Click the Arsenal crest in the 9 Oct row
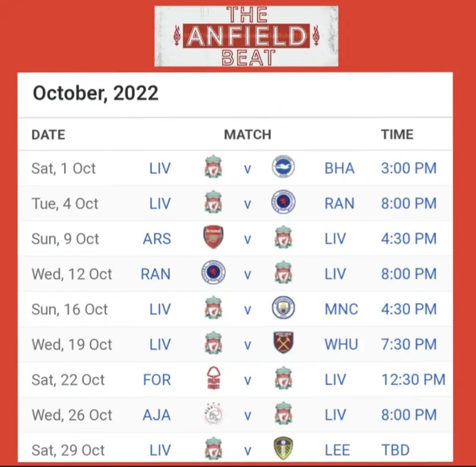Screen dimensions: 476x467 pos(213,238)
